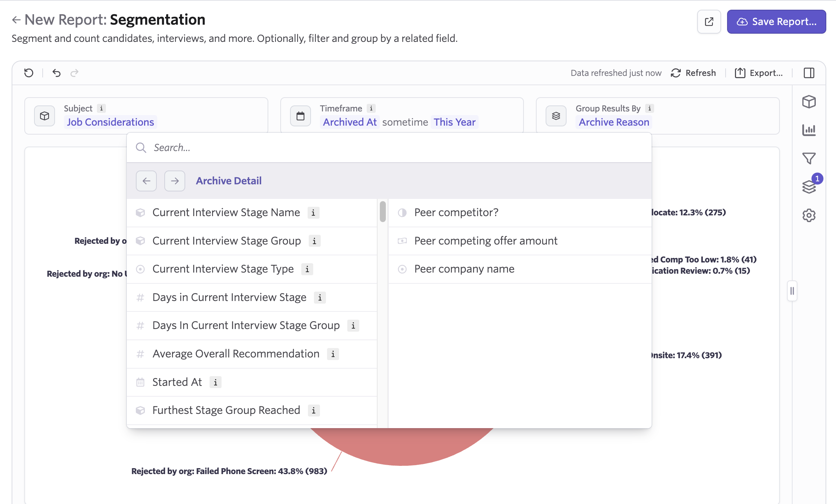Image resolution: width=836 pixels, height=504 pixels.
Task: Show info for Started At
Action: tap(215, 382)
